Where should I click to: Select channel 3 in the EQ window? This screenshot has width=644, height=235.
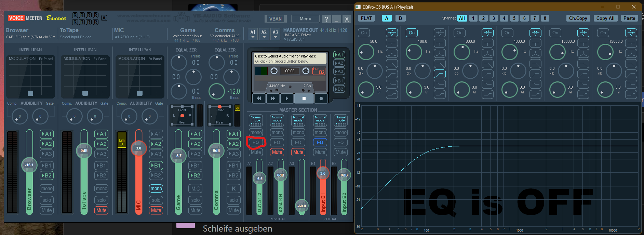click(494, 18)
